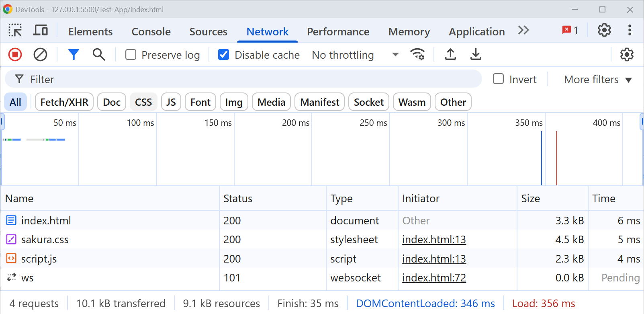Click the ws websocket icon
The width and height of the screenshot is (644, 314).
(x=11, y=277)
